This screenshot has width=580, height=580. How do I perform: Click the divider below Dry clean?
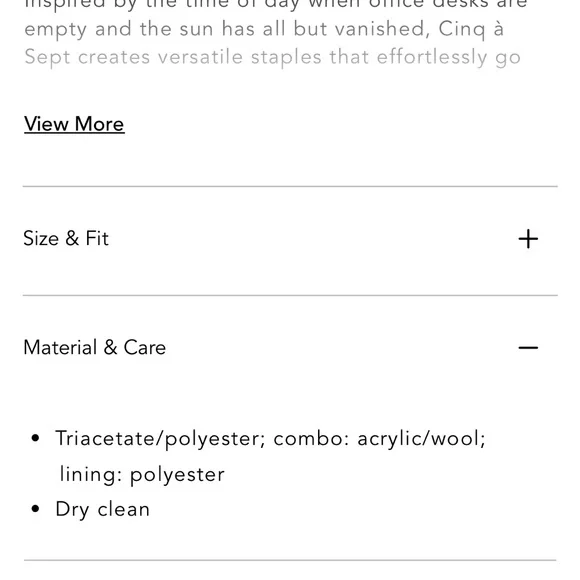tap(290, 560)
